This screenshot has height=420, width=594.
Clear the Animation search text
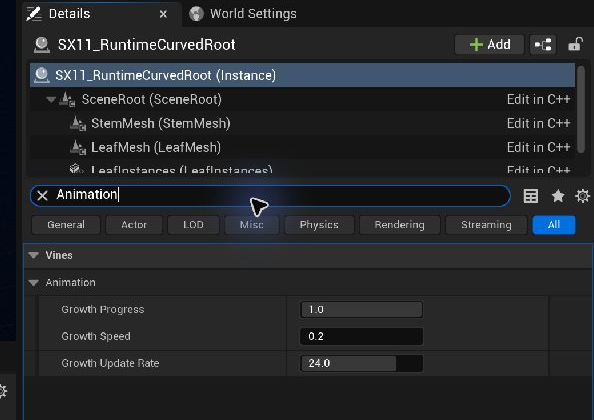coord(42,195)
